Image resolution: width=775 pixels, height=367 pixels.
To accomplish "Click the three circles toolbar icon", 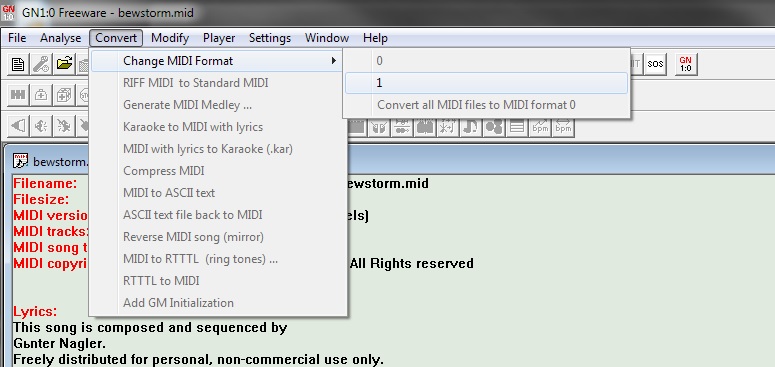I will pos(494,127).
